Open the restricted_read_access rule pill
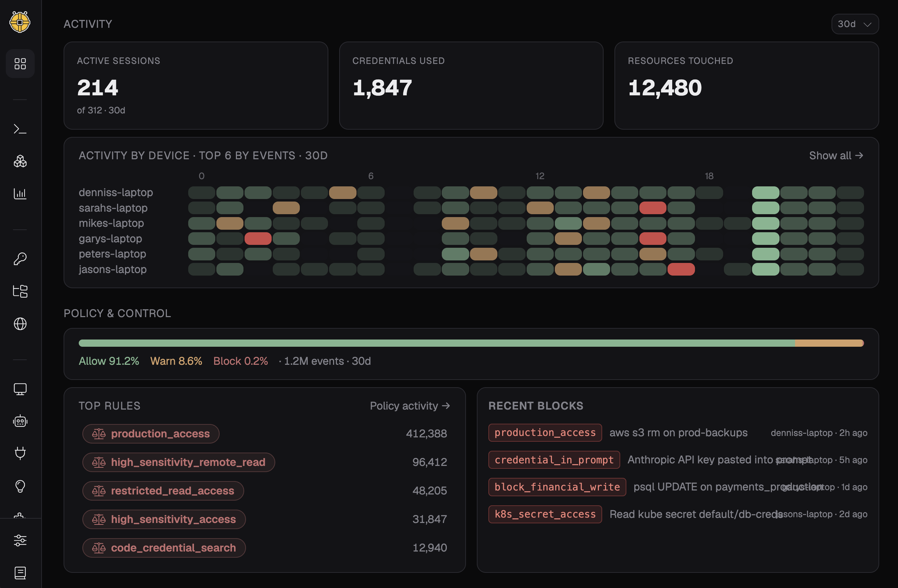This screenshot has height=588, width=898. pyautogui.click(x=163, y=491)
